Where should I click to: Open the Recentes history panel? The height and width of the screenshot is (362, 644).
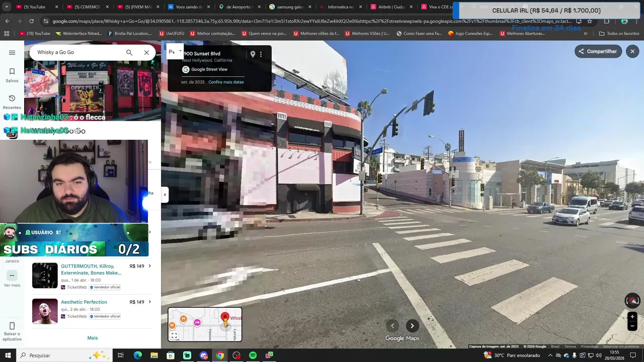[x=12, y=102]
